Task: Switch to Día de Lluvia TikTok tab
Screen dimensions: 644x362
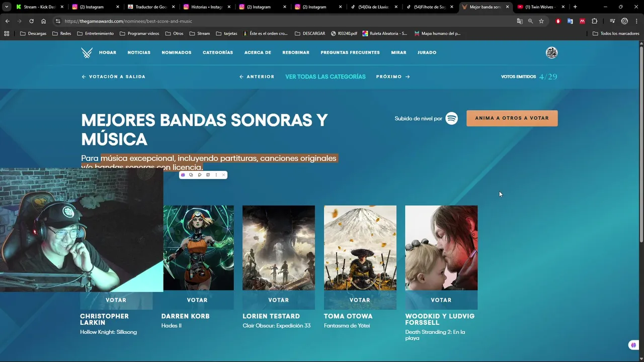Action: (374, 7)
